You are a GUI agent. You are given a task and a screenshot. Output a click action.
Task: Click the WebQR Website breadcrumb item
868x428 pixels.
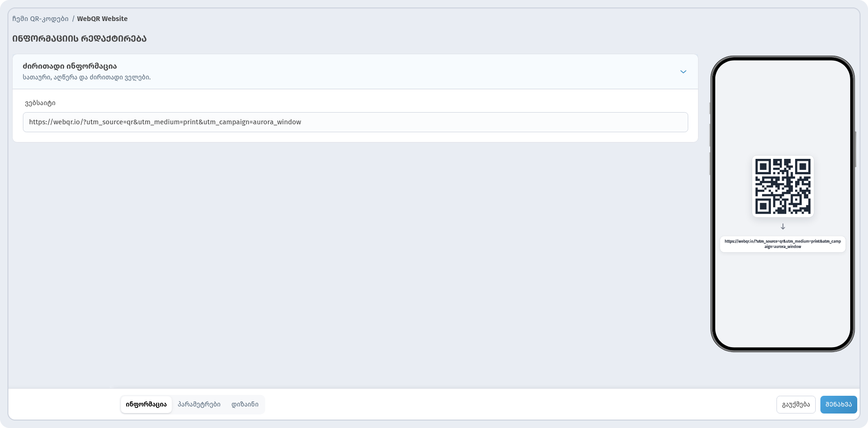[102, 19]
